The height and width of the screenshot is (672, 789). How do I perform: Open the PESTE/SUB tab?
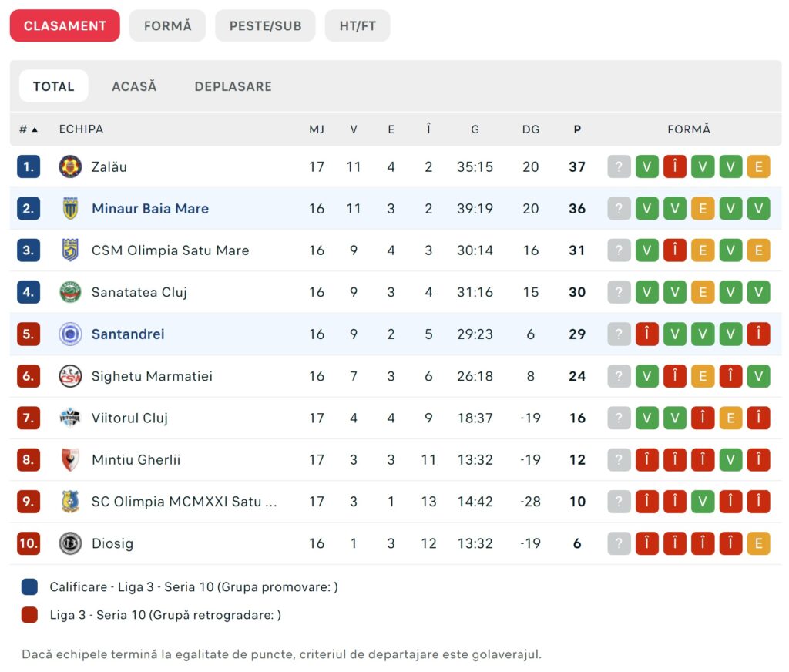click(265, 25)
